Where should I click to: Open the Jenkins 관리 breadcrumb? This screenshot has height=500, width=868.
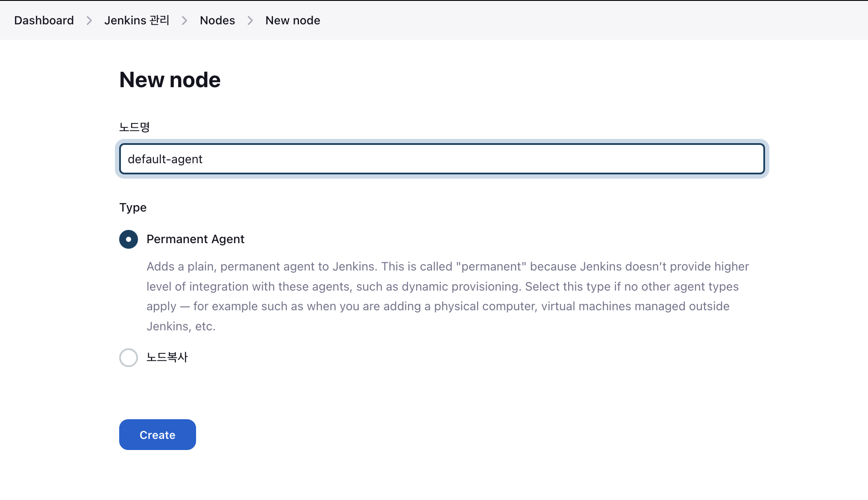pyautogui.click(x=137, y=21)
